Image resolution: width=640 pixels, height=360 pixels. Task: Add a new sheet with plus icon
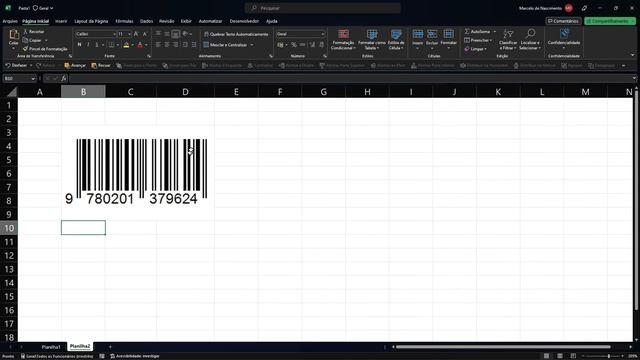[110, 347]
